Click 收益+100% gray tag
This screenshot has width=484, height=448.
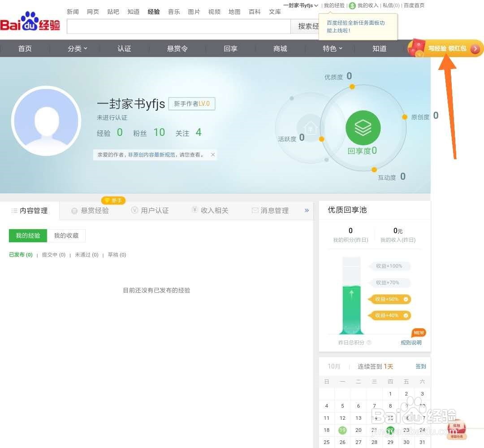(x=389, y=266)
